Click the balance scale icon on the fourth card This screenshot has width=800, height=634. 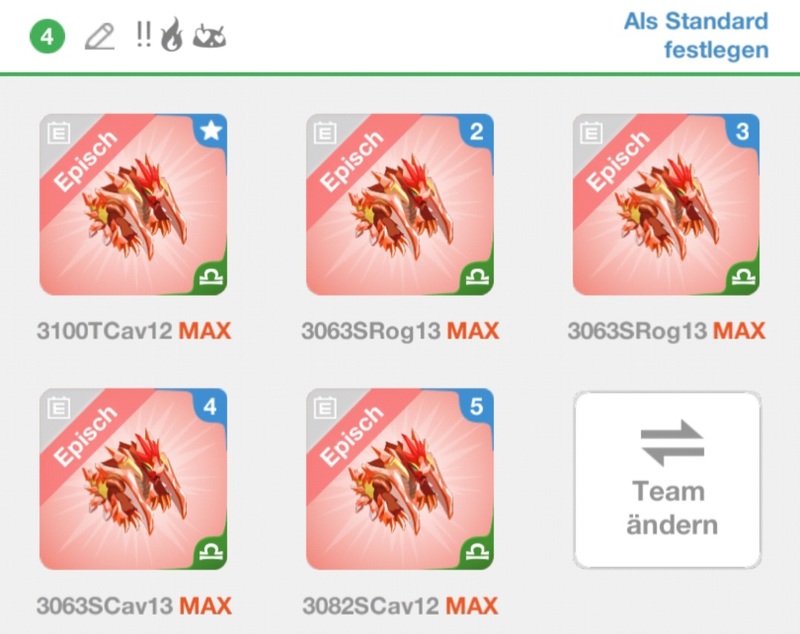(x=211, y=550)
